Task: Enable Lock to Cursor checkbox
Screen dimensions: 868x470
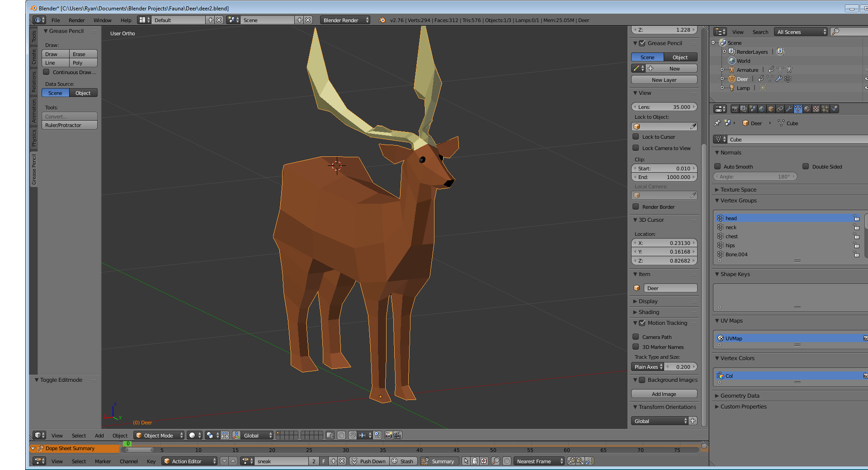Action: point(636,136)
